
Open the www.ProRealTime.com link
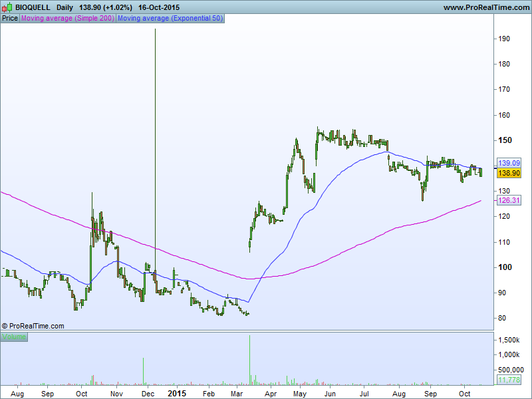coord(485,7)
